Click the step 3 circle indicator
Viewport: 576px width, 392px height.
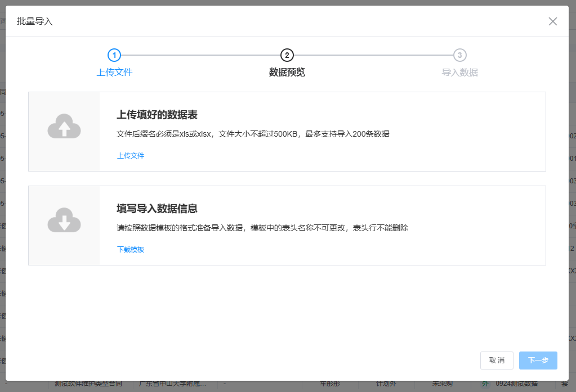pos(460,55)
